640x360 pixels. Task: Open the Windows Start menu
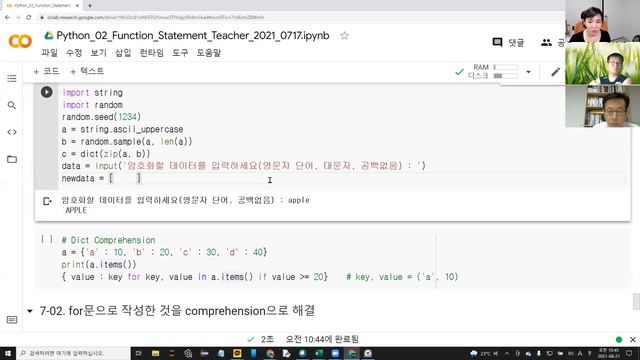tap(8, 353)
